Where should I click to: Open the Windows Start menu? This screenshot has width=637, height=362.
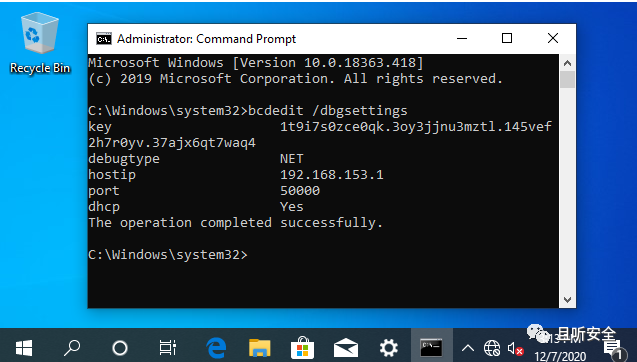24,348
